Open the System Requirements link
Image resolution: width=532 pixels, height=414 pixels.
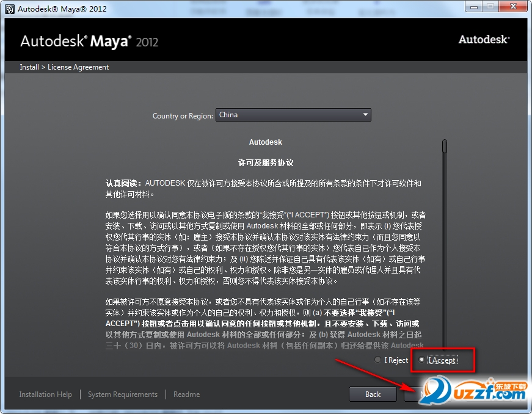click(x=123, y=394)
